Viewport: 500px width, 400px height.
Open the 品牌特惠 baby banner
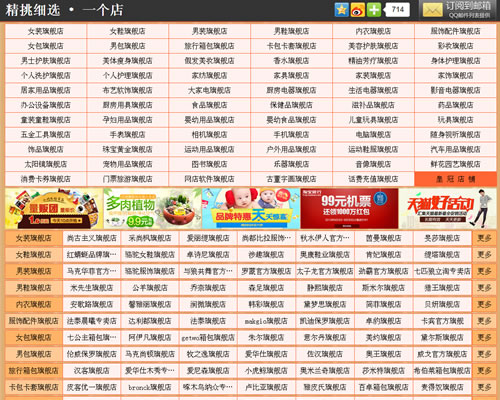tap(251, 208)
